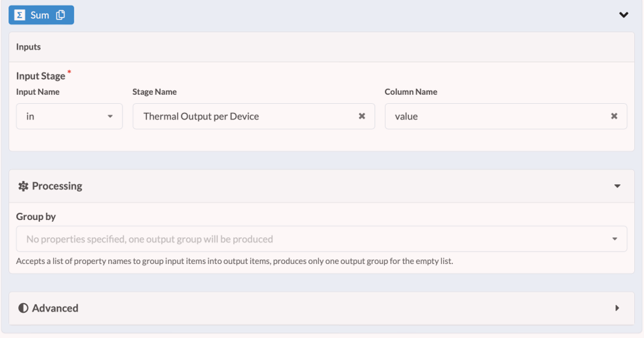Click the Group by dropdown arrow

tap(614, 239)
